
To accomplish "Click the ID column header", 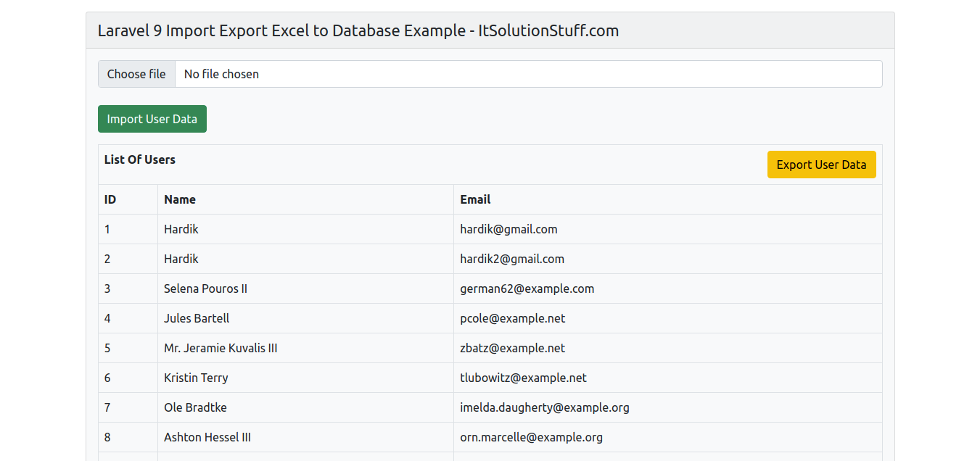I will (x=110, y=199).
